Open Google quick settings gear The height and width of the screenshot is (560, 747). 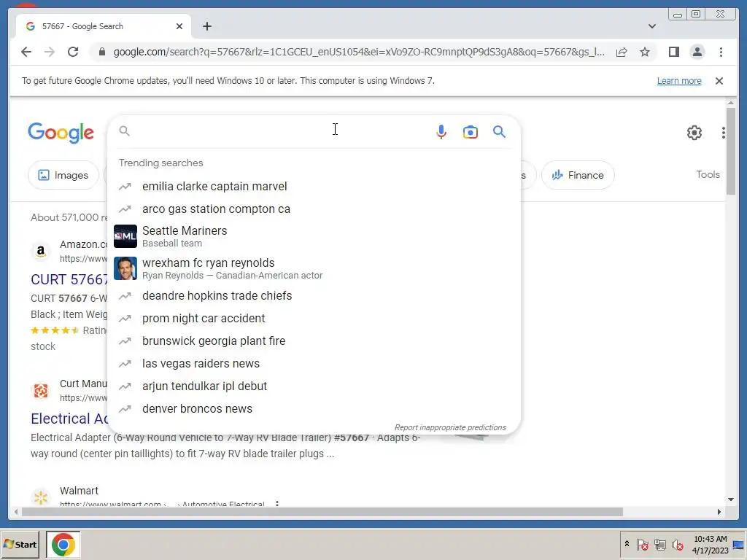tap(694, 133)
